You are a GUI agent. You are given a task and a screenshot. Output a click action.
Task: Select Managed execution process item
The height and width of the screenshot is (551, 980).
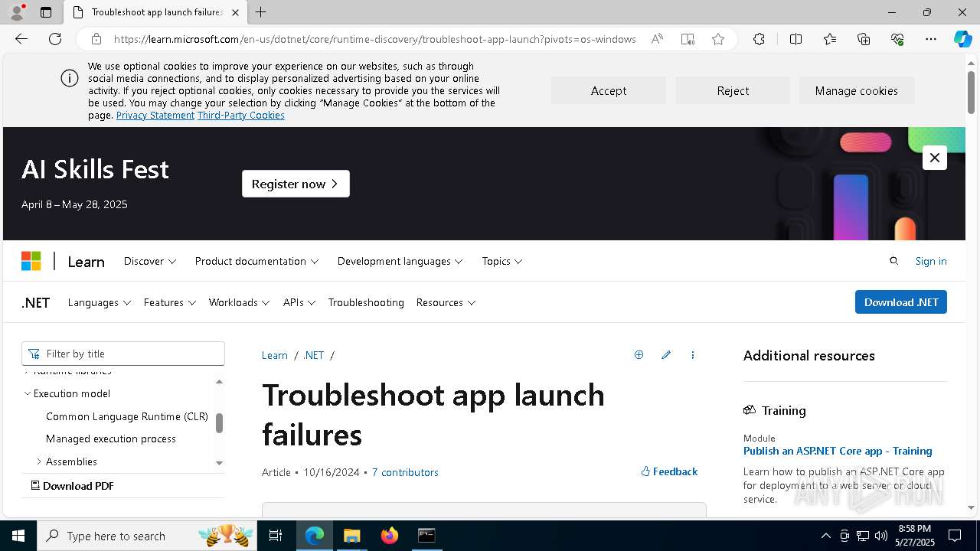111,439
